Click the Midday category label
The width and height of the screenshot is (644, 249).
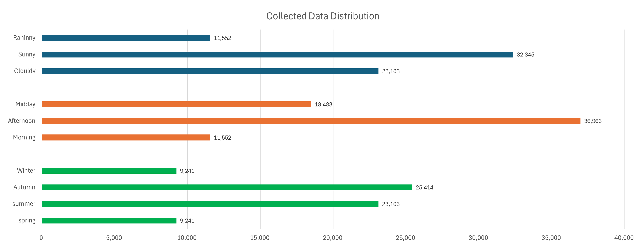(x=25, y=104)
